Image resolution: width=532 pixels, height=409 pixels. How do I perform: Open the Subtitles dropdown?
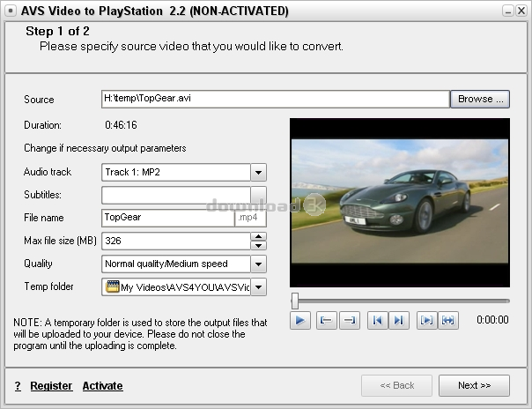(259, 195)
